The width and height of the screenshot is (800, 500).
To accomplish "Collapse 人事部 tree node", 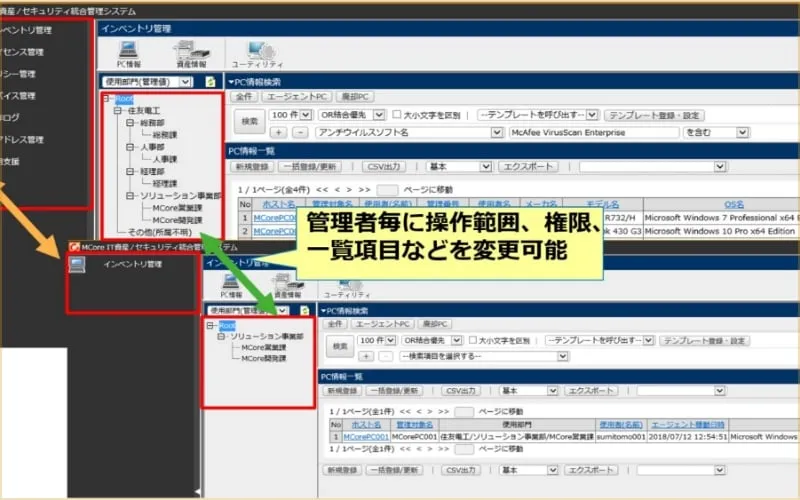I will coord(130,147).
